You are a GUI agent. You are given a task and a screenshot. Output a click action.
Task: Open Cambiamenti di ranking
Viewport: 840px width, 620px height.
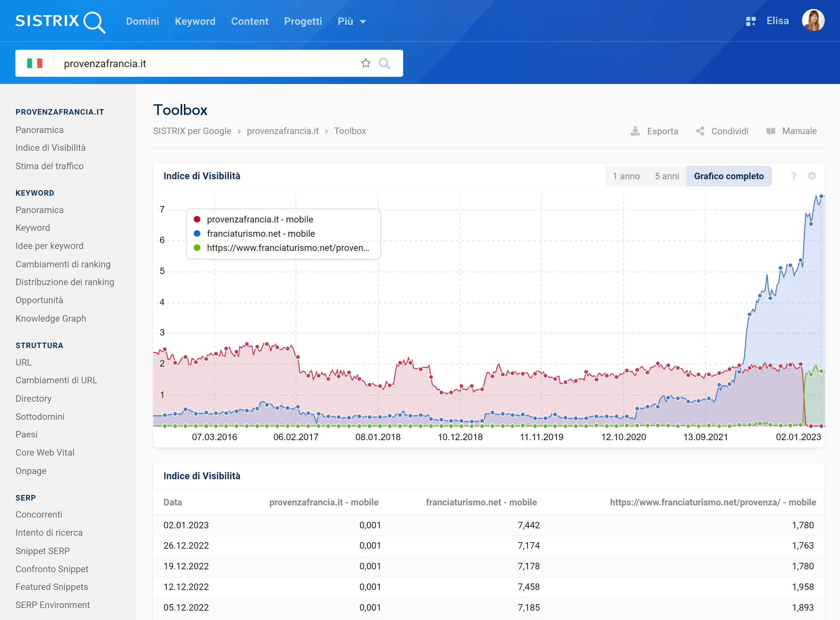tap(63, 264)
